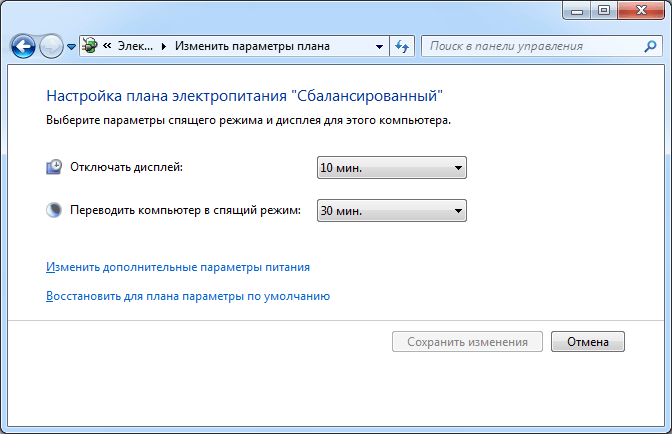Viewport: 672px width, 434px height.
Task: Click the moon sleep icon
Action: coord(54,210)
